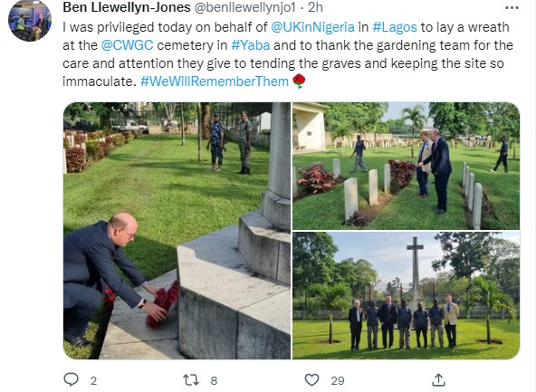Click the reply speech bubble icon
Screen dimensions: 536x392
72,379
